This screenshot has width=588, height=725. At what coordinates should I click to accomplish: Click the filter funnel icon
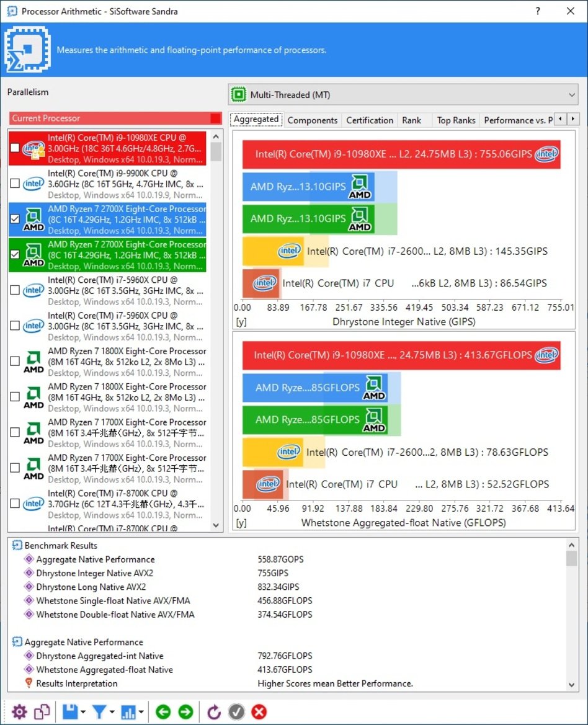coord(99,711)
